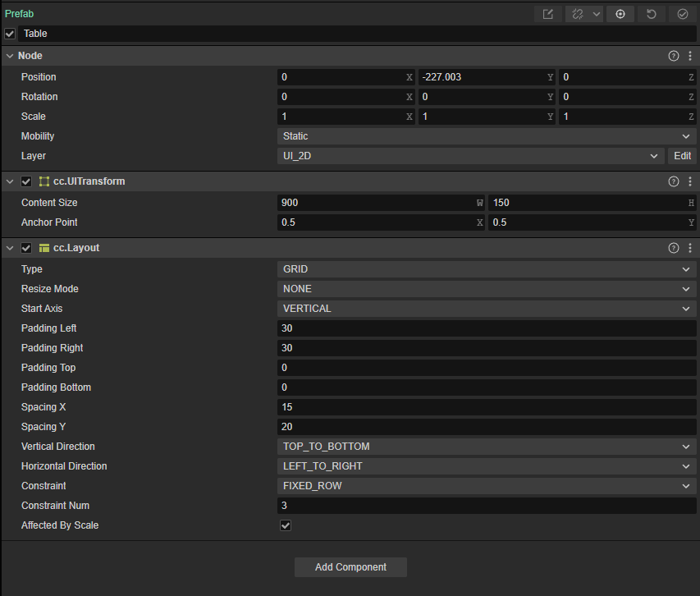The width and height of the screenshot is (700, 596).
Task: Open help for cc.UITransform
Action: click(673, 181)
